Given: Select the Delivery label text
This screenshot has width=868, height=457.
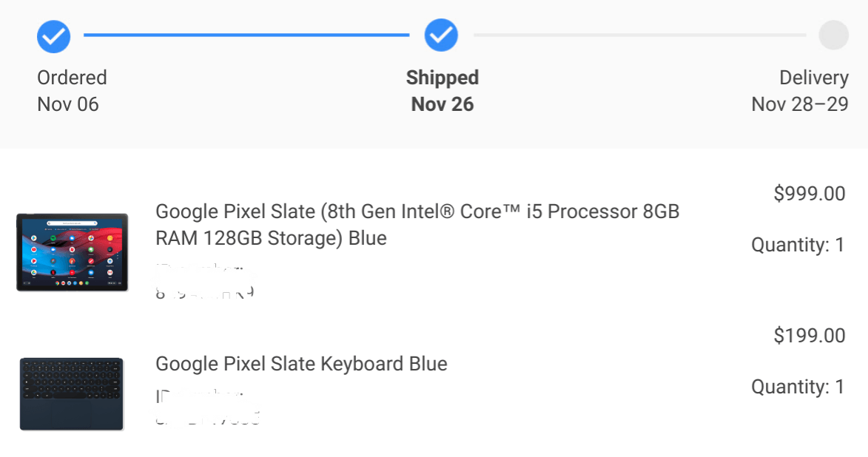Looking at the screenshot, I should tap(813, 78).
